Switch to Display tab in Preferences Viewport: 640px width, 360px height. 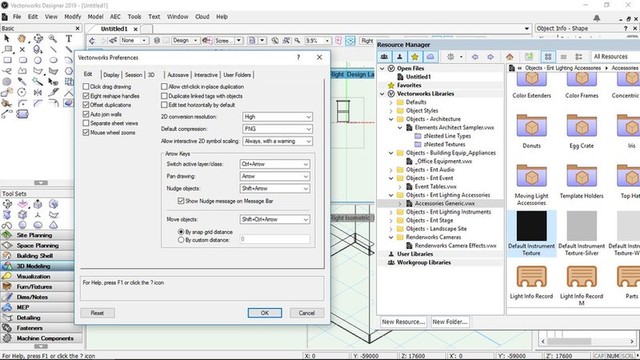click(x=111, y=75)
